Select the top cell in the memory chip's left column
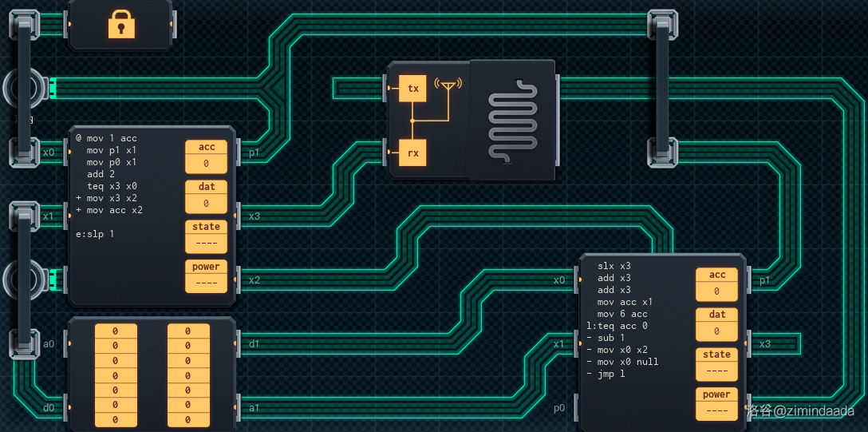Screen dimensions: 868x432 [x=115, y=331]
